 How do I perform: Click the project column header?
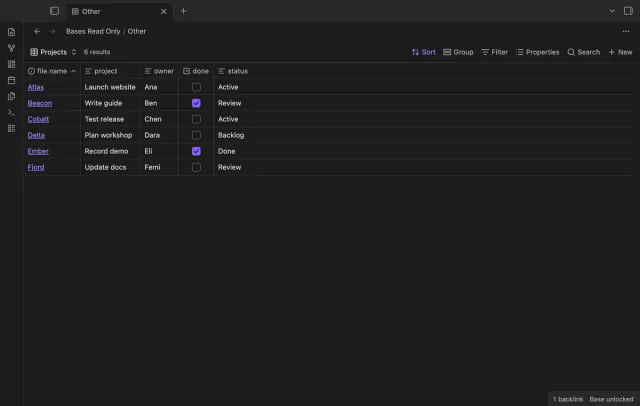110,71
